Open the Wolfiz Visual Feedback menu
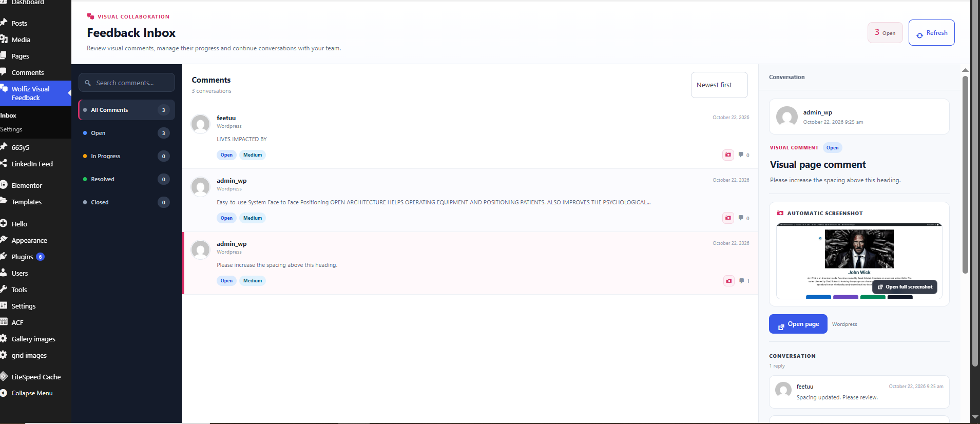Image resolution: width=980 pixels, height=424 pixels. pyautogui.click(x=35, y=93)
